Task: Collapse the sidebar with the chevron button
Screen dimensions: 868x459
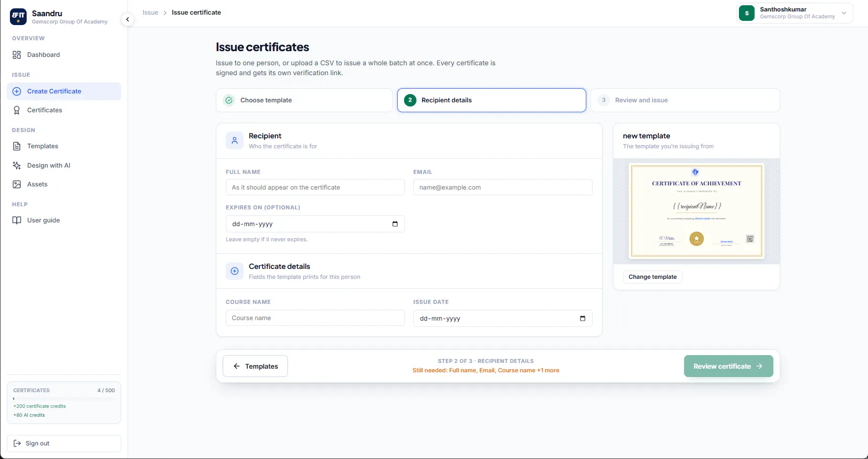Action: [128, 19]
